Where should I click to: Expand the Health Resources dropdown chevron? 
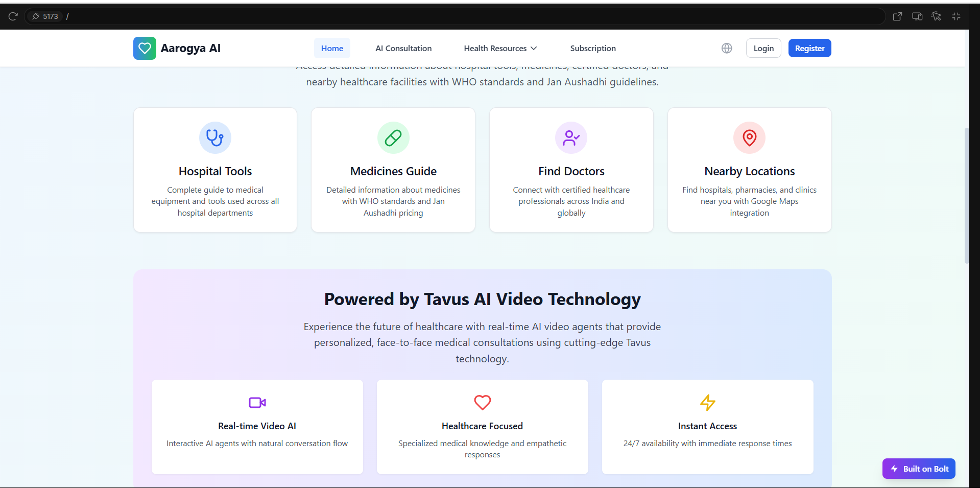click(534, 48)
